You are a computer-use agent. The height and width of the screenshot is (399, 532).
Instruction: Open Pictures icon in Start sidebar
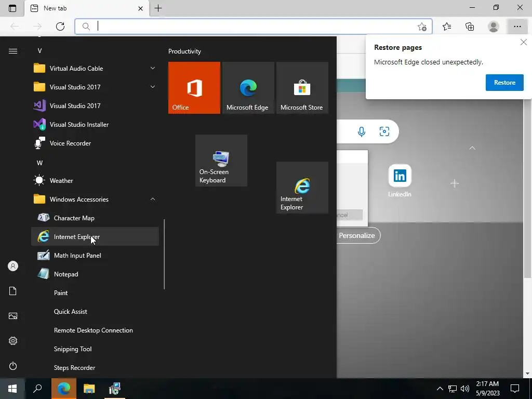[13, 316]
